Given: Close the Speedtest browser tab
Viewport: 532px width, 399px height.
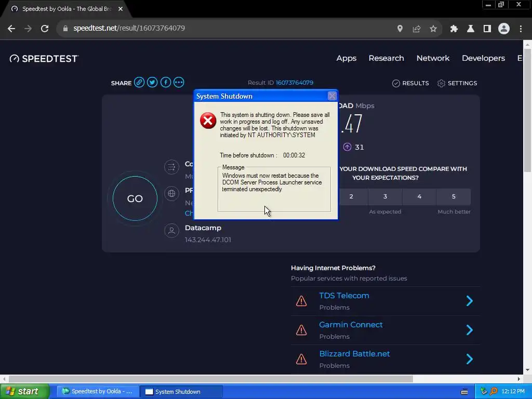Looking at the screenshot, I should pos(121,9).
